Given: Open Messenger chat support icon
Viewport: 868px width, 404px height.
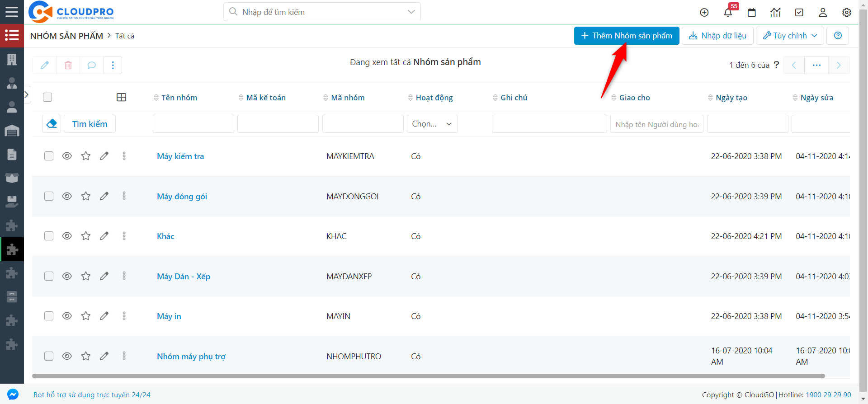Looking at the screenshot, I should point(13,395).
